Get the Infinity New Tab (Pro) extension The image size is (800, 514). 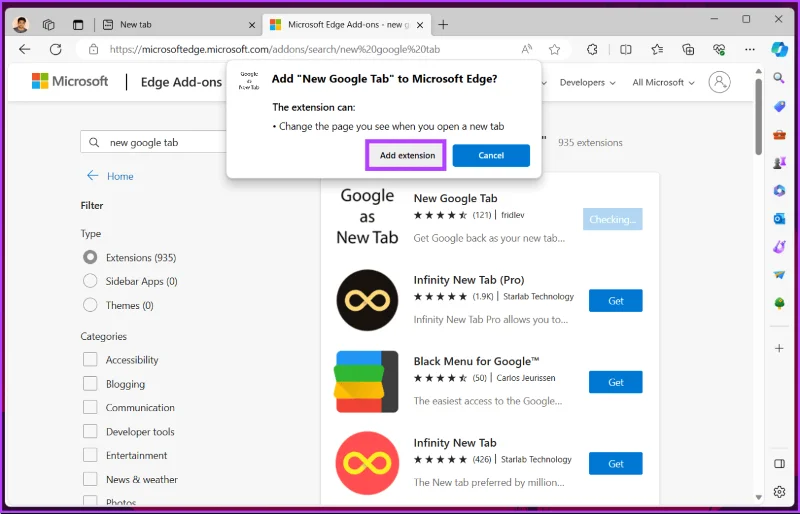pos(615,301)
